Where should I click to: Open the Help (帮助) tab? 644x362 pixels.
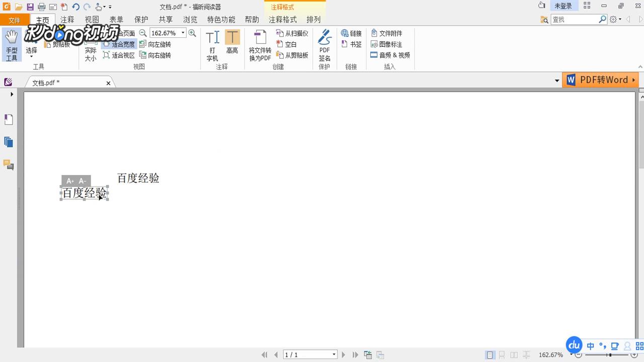[x=252, y=20]
